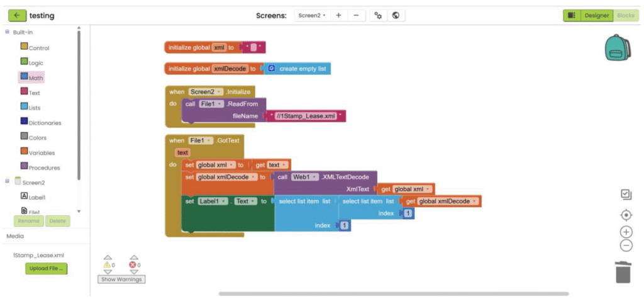Image resolution: width=644 pixels, height=301 pixels.
Task: Zoom in on the workspace
Action: coord(626,232)
